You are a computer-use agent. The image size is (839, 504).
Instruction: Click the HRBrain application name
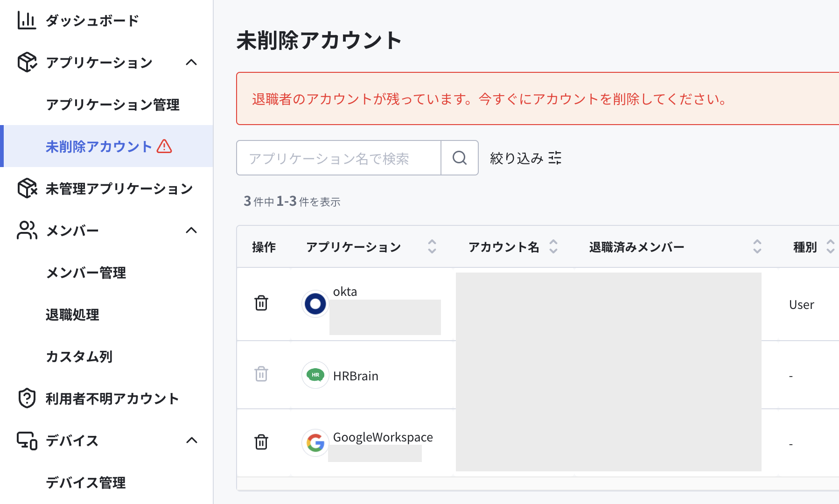[x=356, y=376]
